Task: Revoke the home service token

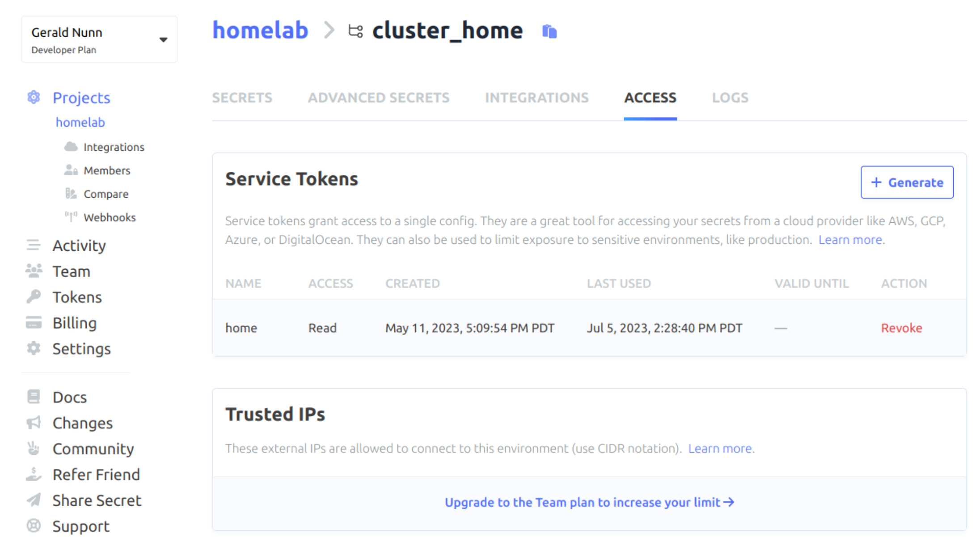Action: click(x=901, y=328)
